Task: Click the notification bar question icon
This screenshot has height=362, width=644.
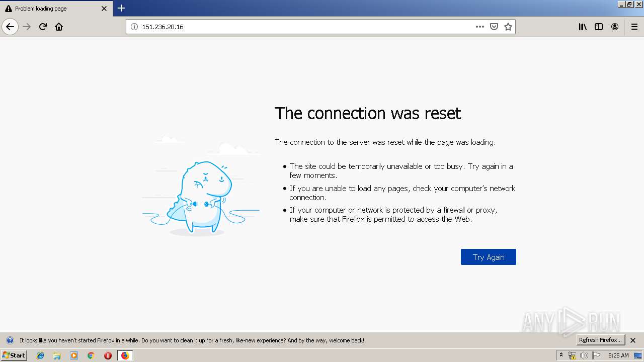Action: tap(10, 340)
